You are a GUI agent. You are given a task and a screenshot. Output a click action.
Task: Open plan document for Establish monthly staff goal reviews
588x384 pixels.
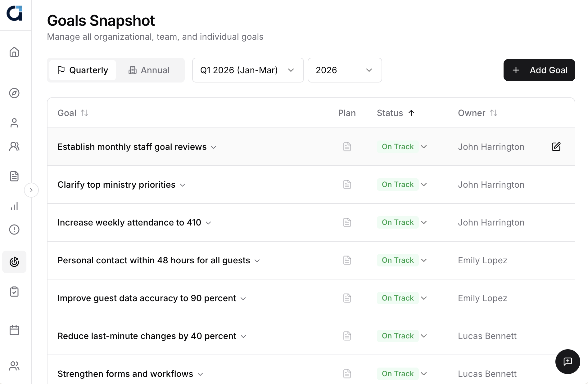(x=347, y=147)
